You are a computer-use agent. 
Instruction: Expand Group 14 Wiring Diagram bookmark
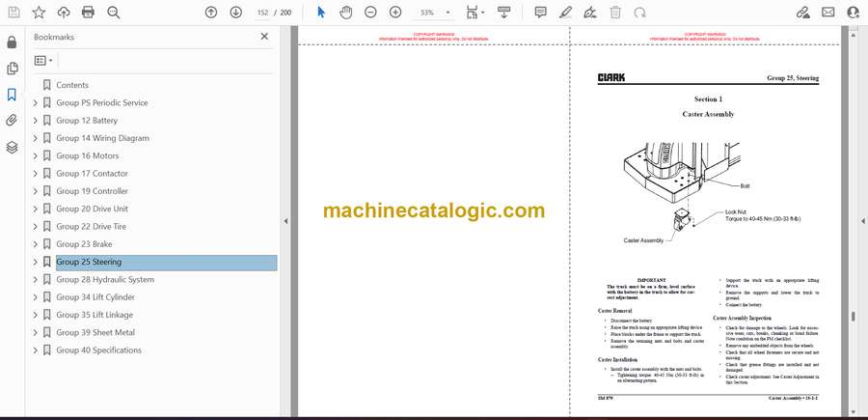pyautogui.click(x=36, y=138)
